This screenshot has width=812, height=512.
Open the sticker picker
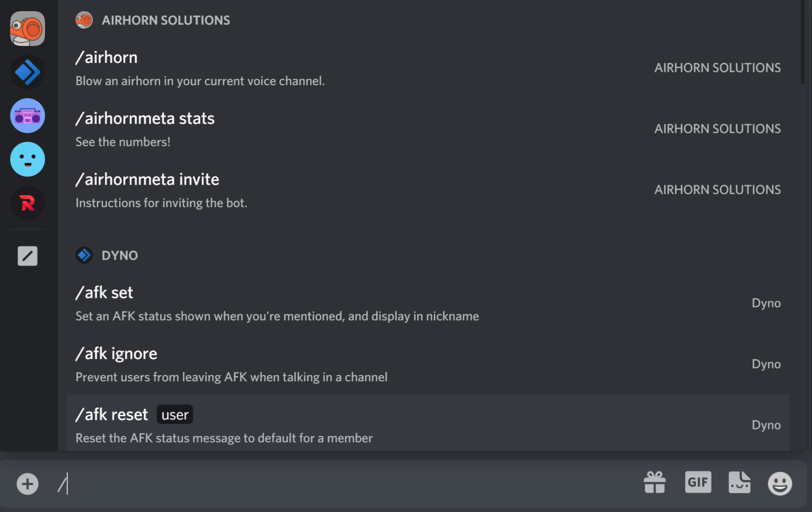(739, 482)
